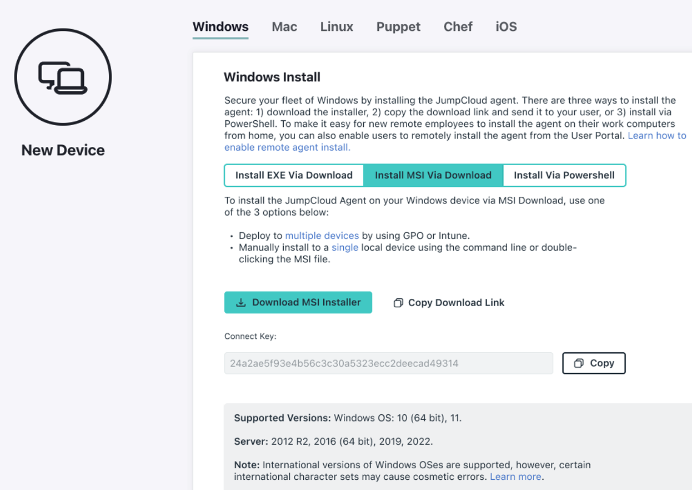Select Install MSI Via Download option
Viewport: 692px width, 490px height.
[x=432, y=175]
